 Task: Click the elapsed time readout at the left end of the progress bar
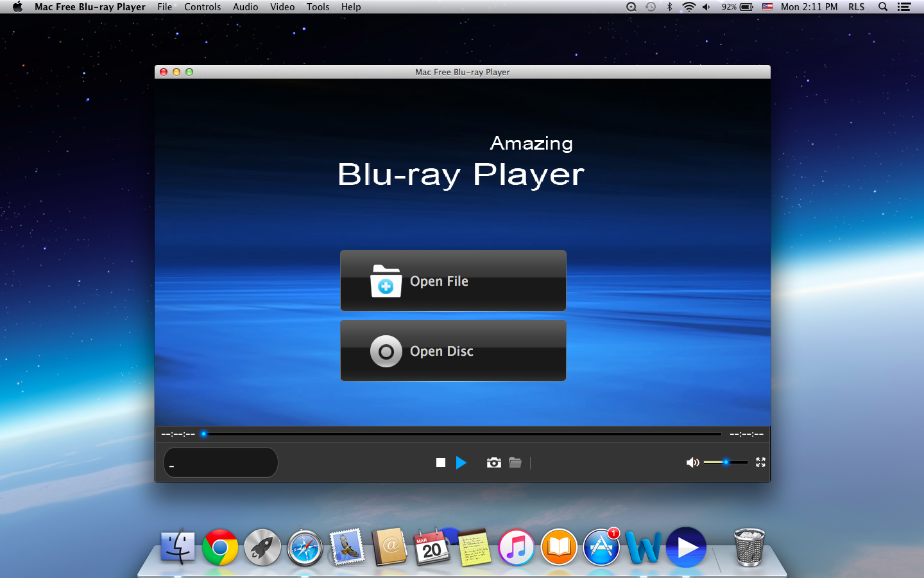coord(178,434)
